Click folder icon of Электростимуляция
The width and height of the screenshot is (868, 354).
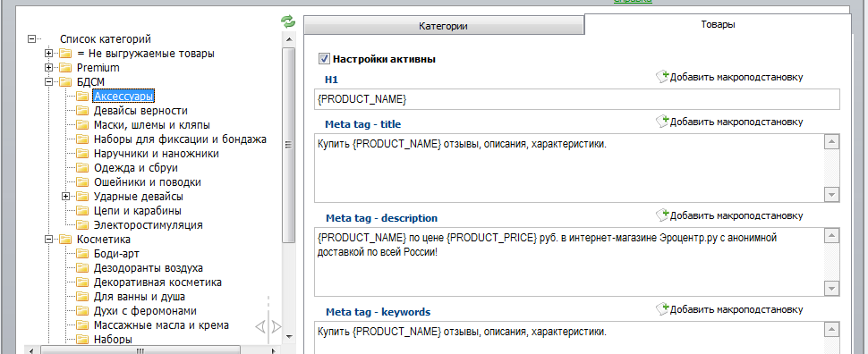[82, 225]
